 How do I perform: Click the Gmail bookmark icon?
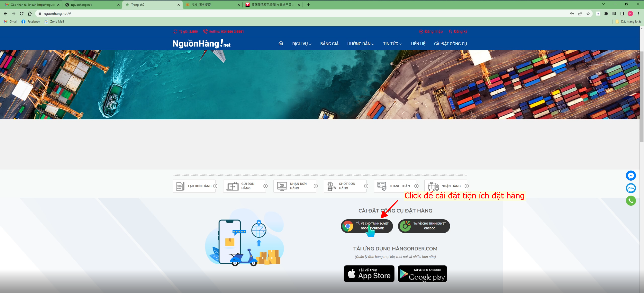pyautogui.click(x=6, y=21)
